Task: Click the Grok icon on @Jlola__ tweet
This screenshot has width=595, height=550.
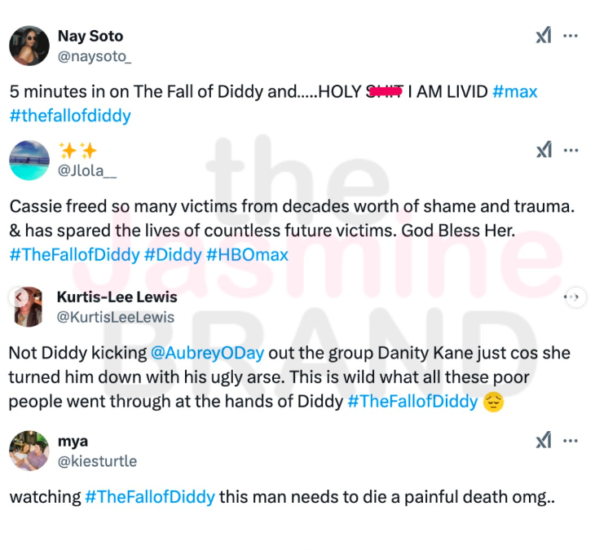Action: [544, 150]
